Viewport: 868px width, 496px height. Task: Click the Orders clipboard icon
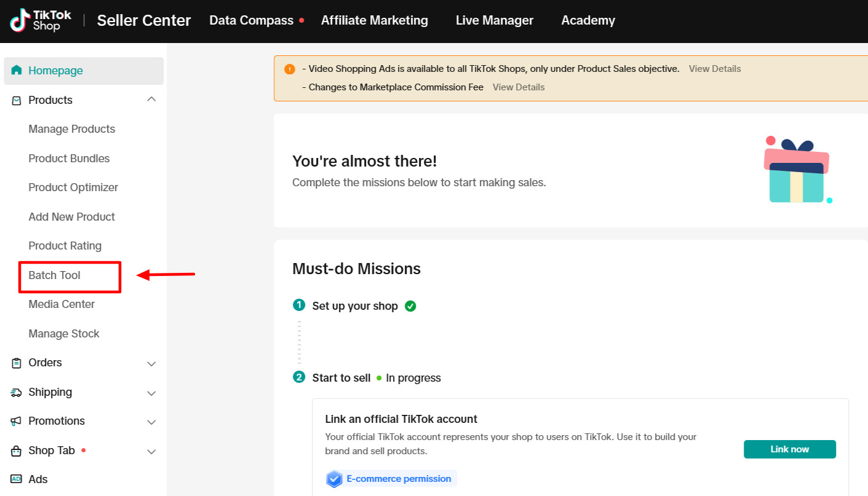tap(17, 363)
